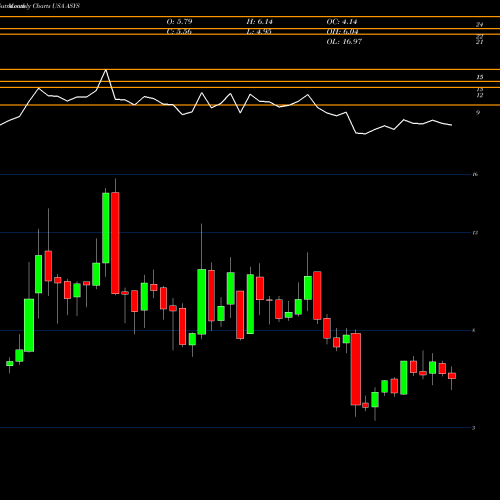Screen dimensions: 500x500
Task: Click the '21' upper axis label
Action: coord(479,42)
